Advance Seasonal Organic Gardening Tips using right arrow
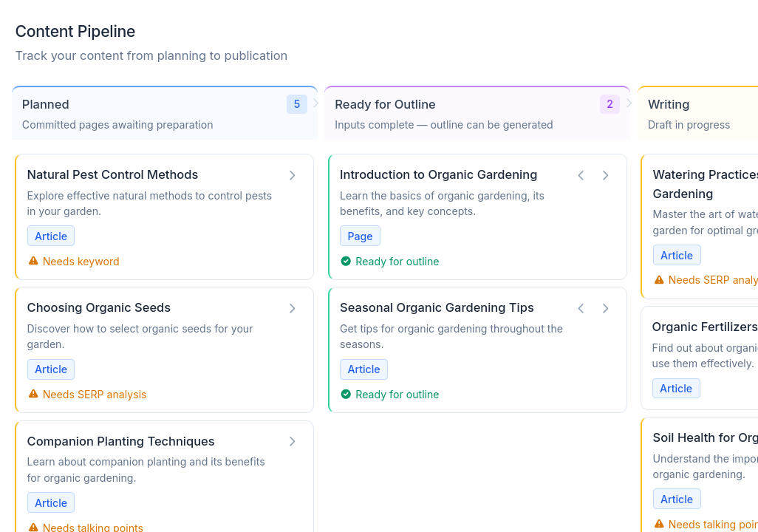Screen dimensions: 758x532 click(x=605, y=308)
